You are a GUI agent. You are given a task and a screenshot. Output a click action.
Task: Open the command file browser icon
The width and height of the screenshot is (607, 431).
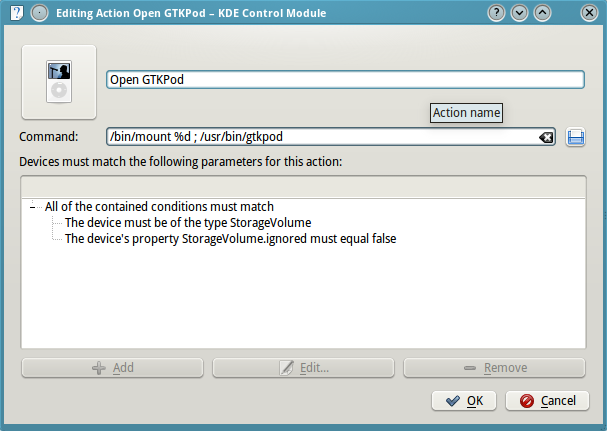click(x=575, y=137)
